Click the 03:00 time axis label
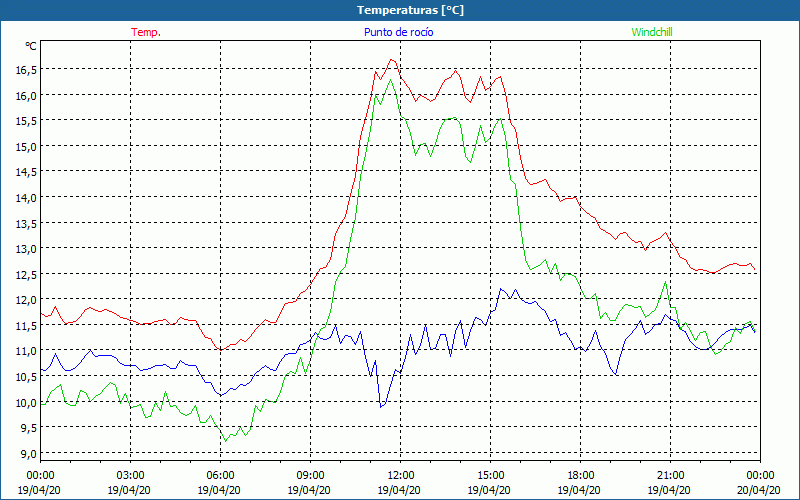 (x=131, y=476)
